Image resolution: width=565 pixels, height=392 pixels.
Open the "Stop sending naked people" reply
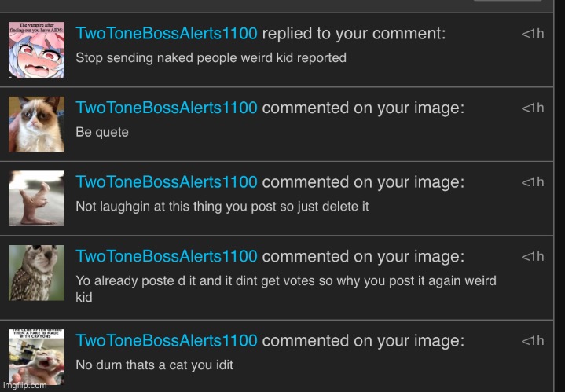[x=211, y=57]
